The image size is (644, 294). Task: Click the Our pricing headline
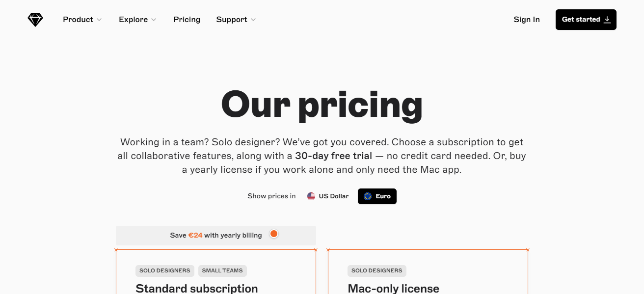click(x=322, y=104)
